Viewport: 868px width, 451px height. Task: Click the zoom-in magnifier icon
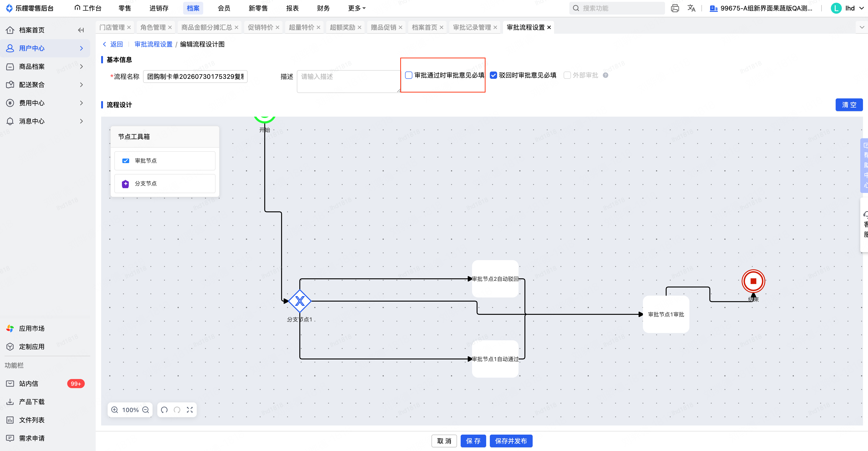(x=115, y=410)
